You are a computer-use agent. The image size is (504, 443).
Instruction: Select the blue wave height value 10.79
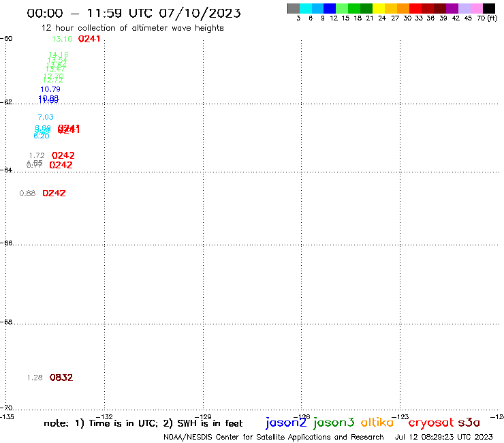coord(50,89)
